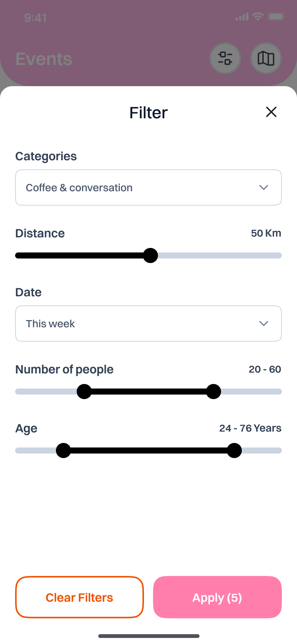
Task: Expand the Categories dropdown chevron
Action: pyautogui.click(x=264, y=187)
